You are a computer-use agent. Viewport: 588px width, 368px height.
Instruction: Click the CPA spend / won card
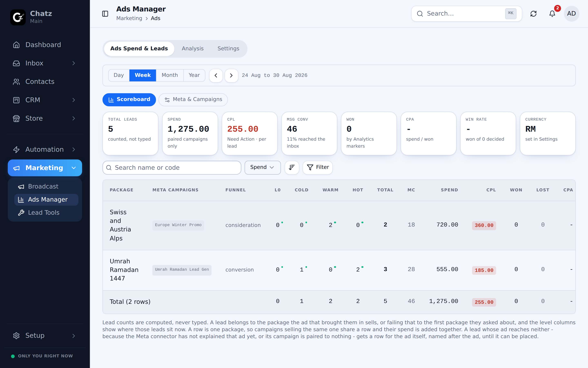pos(428,133)
